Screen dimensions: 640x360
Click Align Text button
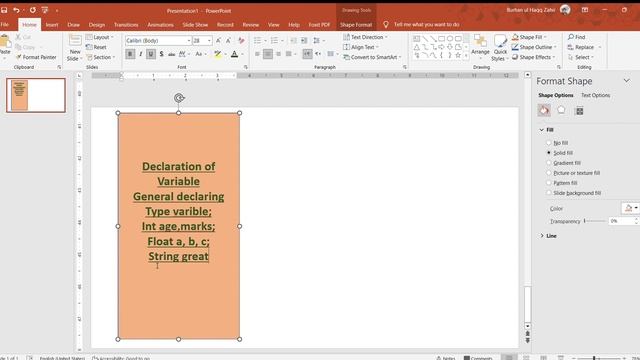tap(361, 47)
